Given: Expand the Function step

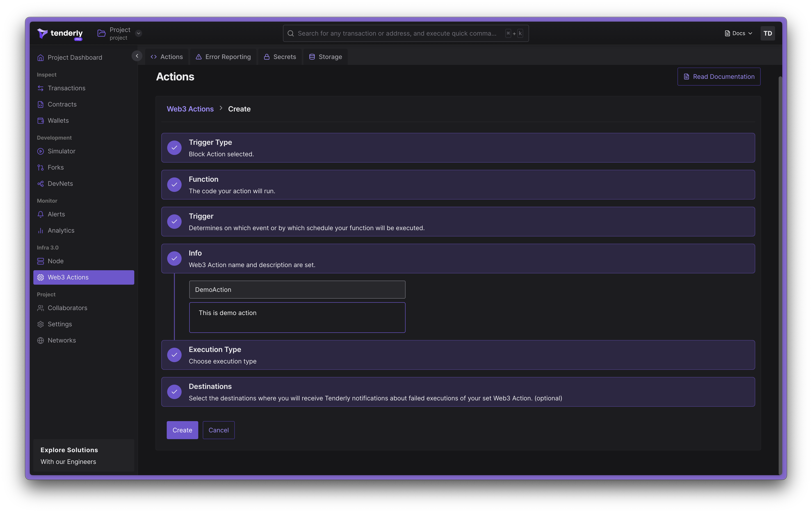Looking at the screenshot, I should pos(458,185).
